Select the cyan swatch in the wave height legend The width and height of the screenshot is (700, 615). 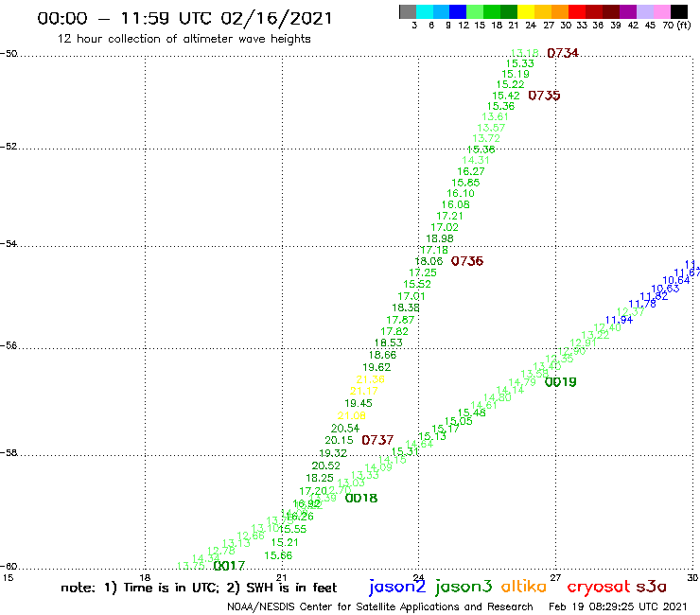tap(424, 11)
